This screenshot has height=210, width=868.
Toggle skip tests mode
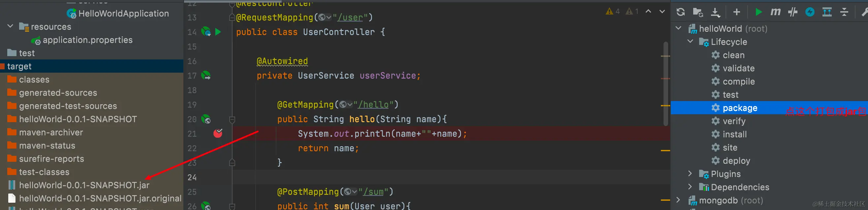click(x=792, y=12)
